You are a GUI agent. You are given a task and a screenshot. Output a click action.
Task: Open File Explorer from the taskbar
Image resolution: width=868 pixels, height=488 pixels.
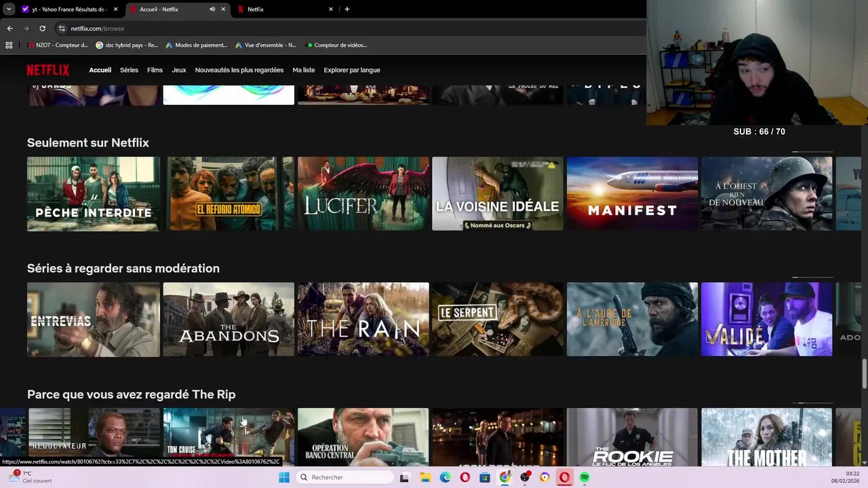[x=425, y=477]
